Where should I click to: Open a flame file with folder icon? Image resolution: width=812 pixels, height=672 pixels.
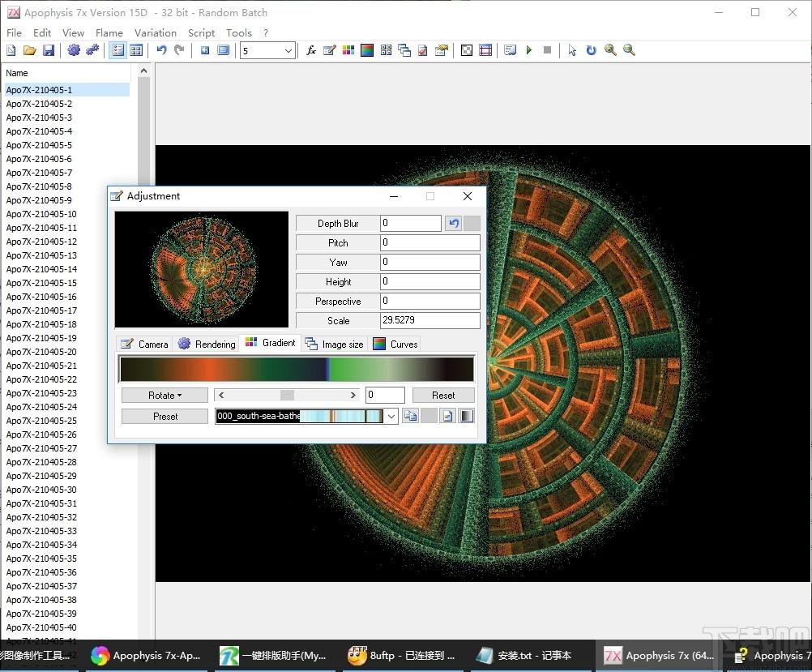coord(29,50)
